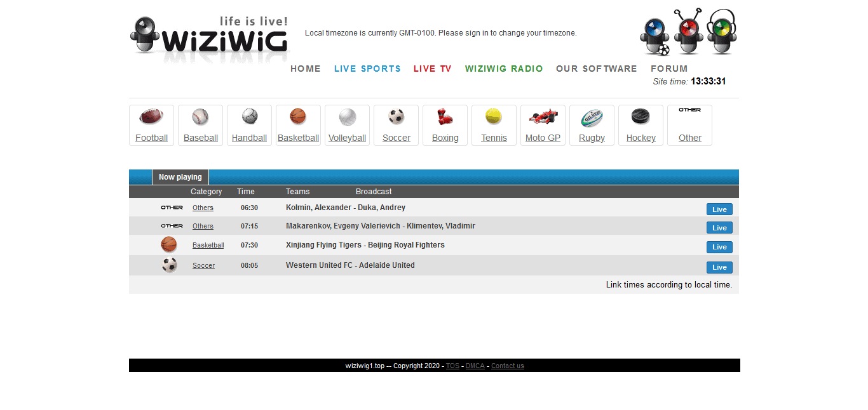This screenshot has height=410, width=868.
Task: Click the Broadcast column header
Action: point(374,192)
